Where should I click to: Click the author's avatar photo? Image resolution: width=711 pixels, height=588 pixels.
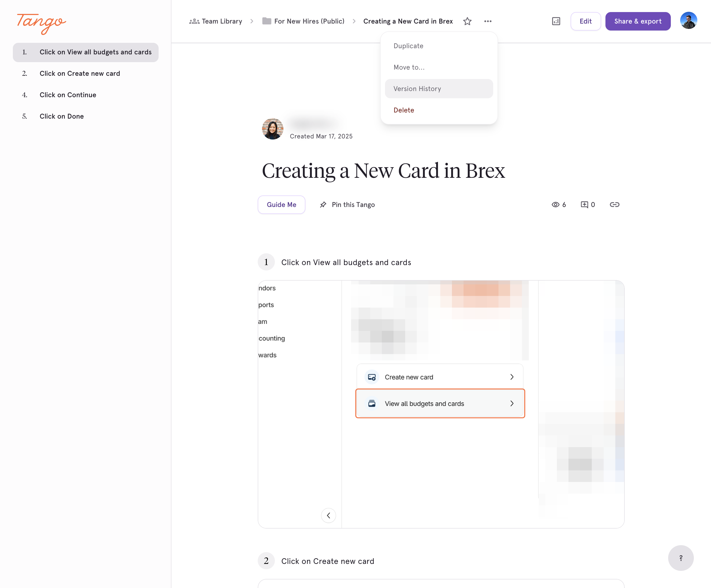coord(272,129)
